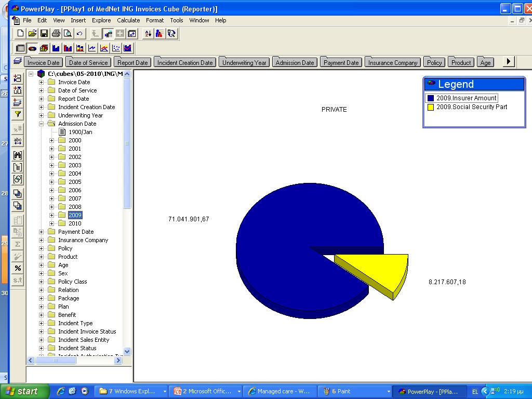The width and height of the screenshot is (532, 399).
Task: Click the Invoice Date dimension button
Action: (x=44, y=62)
